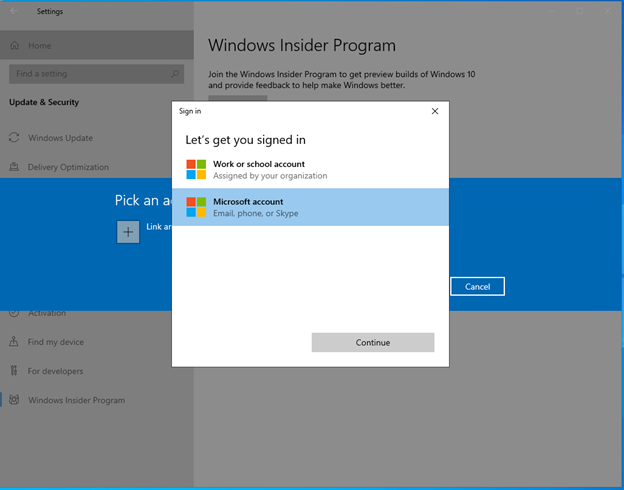Click Cancel in the Pick an account banner
The width and height of the screenshot is (624, 490).
point(478,287)
